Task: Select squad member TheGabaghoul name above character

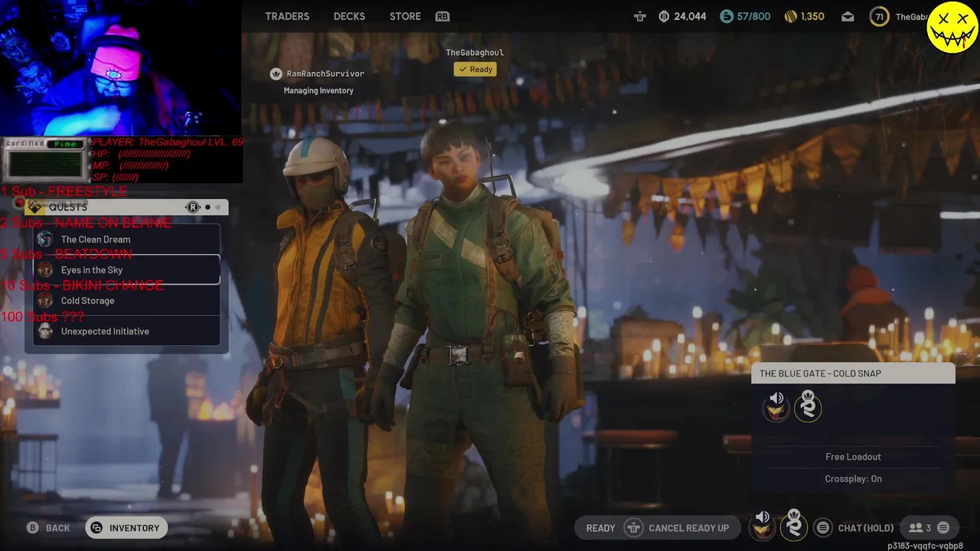Action: (475, 52)
